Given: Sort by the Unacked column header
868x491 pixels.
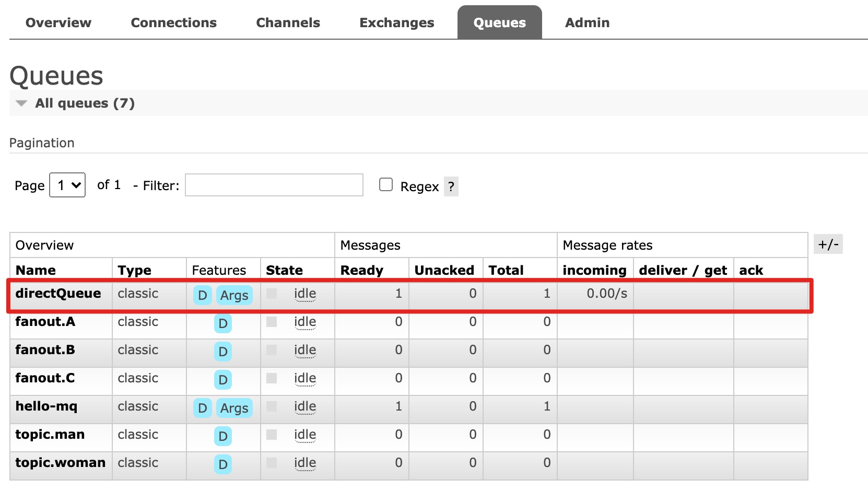Looking at the screenshot, I should (444, 270).
